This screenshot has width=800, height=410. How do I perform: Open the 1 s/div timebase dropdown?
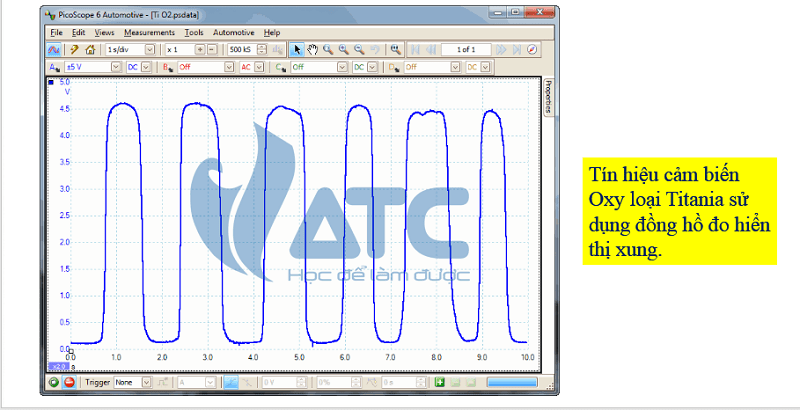[150, 49]
